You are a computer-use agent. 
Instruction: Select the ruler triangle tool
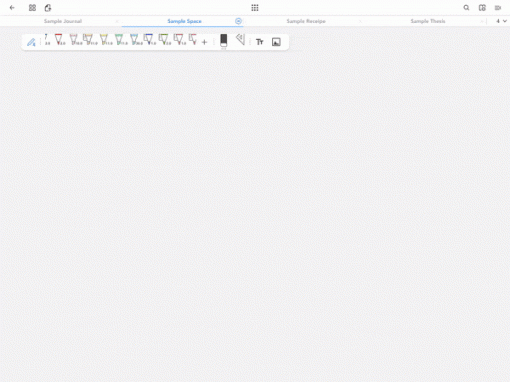240,40
